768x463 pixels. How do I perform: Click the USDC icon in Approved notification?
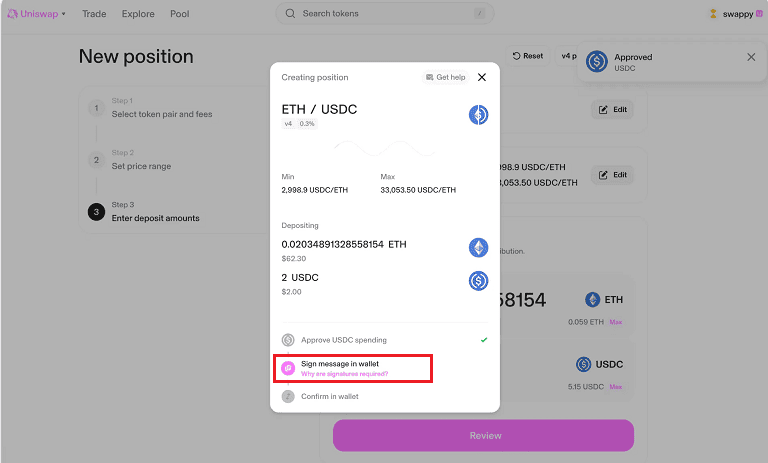597,62
